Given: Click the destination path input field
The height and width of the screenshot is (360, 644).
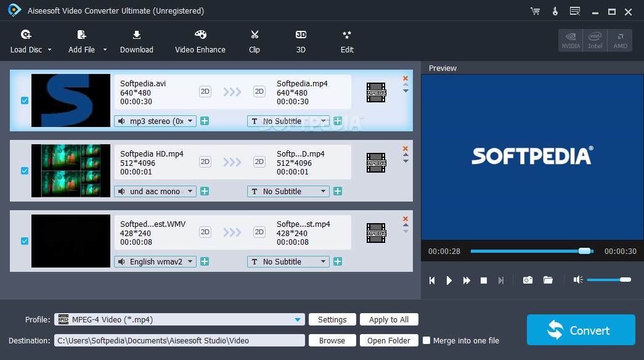Looking at the screenshot, I should tap(179, 340).
